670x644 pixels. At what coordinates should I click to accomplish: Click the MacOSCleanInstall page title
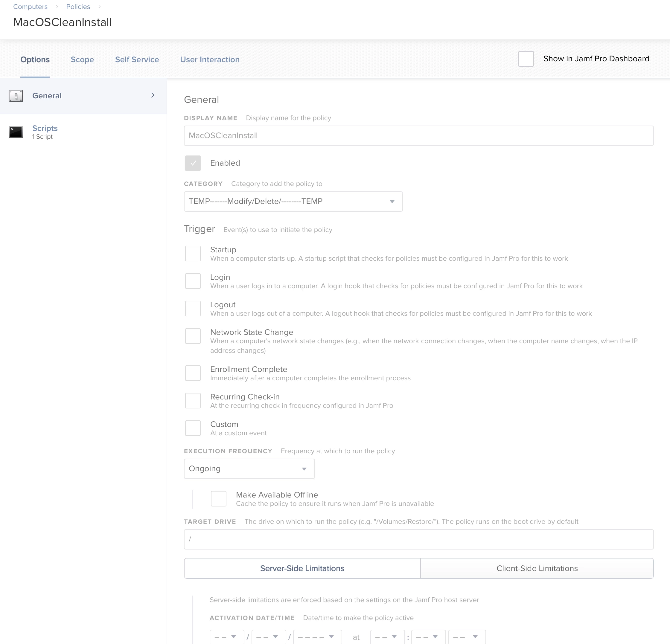(63, 22)
